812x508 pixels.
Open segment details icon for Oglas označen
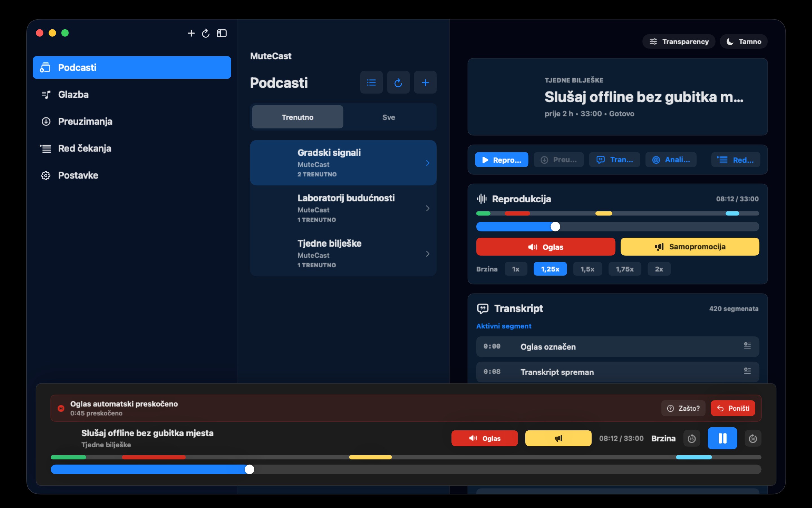click(747, 346)
